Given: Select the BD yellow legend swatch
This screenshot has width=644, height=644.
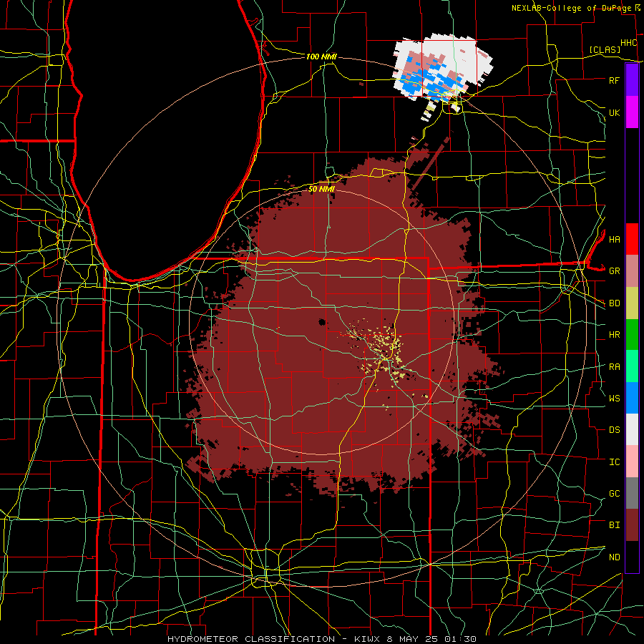Looking at the screenshot, I should tap(632, 303).
